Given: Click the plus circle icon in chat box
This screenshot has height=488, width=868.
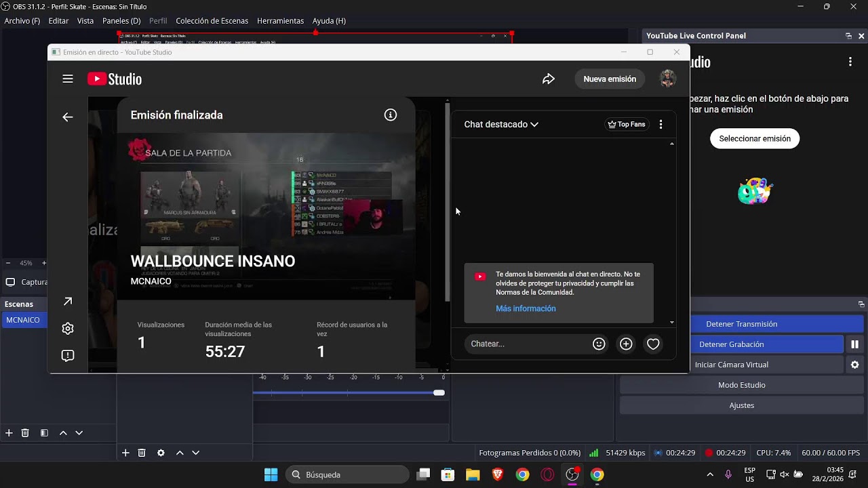Looking at the screenshot, I should pyautogui.click(x=626, y=344).
